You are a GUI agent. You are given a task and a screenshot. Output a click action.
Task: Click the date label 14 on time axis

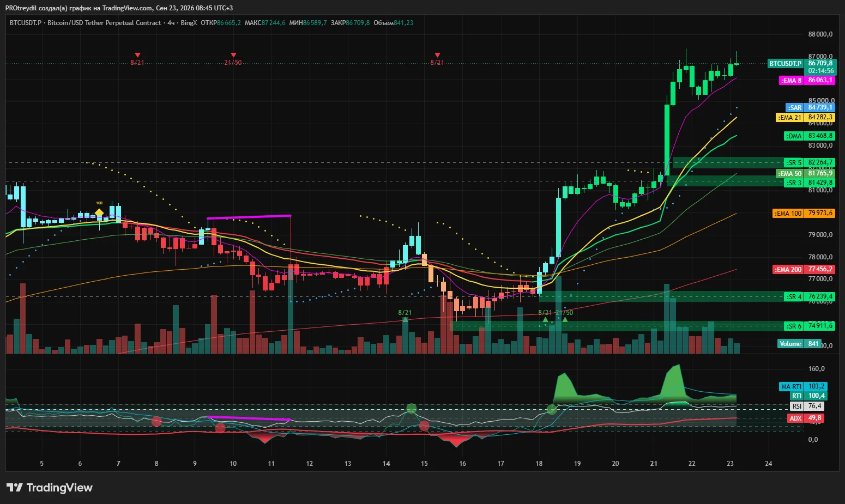click(386, 464)
